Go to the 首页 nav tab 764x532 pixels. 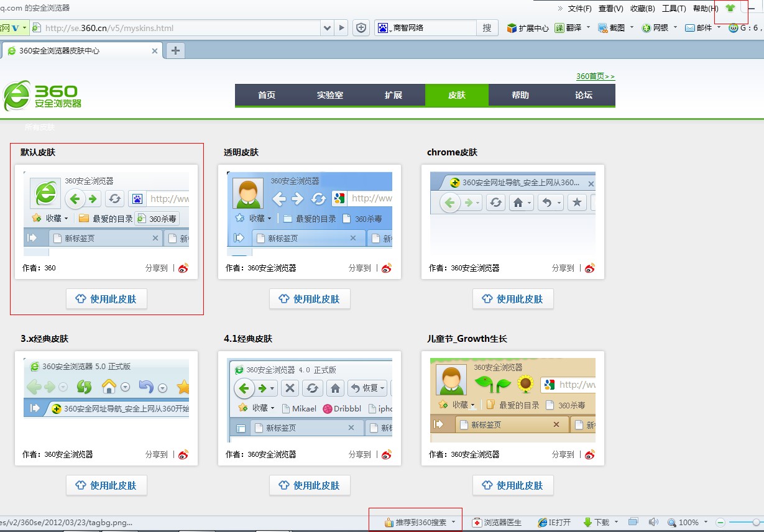tap(267, 95)
